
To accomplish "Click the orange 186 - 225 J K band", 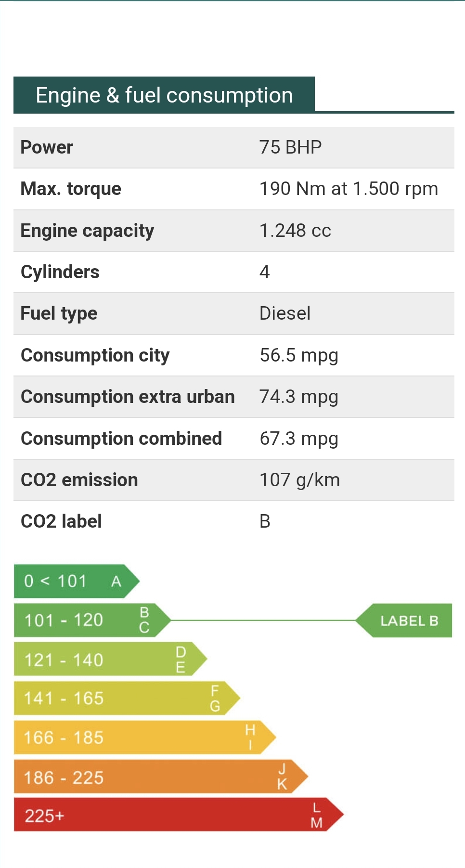I will pos(154,777).
